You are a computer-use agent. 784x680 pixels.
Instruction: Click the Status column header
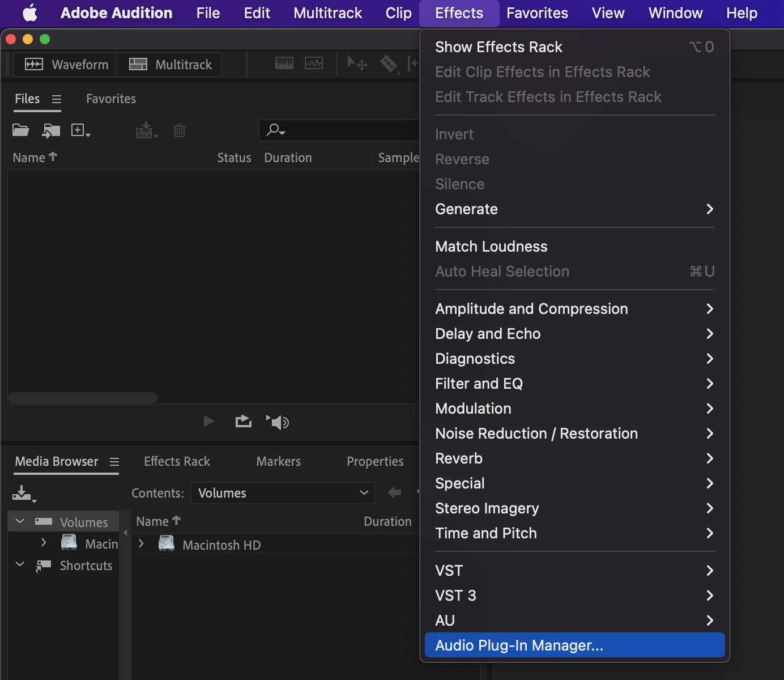click(234, 158)
